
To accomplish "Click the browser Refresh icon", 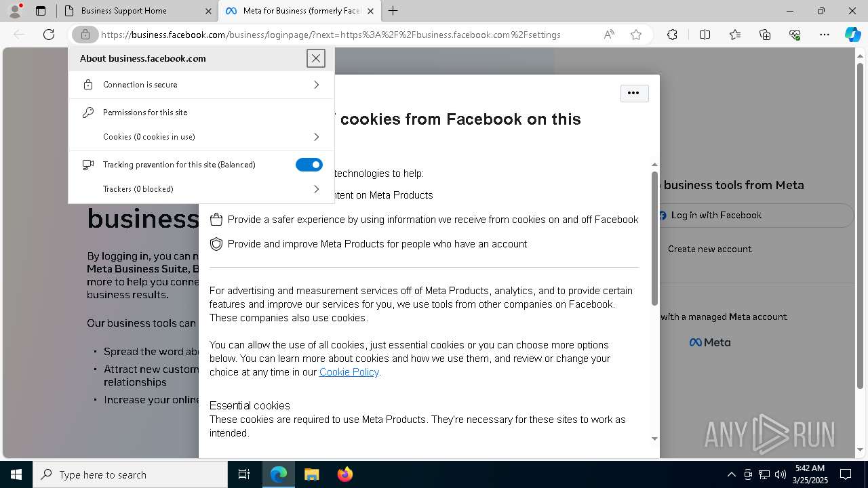I will click(x=49, y=35).
